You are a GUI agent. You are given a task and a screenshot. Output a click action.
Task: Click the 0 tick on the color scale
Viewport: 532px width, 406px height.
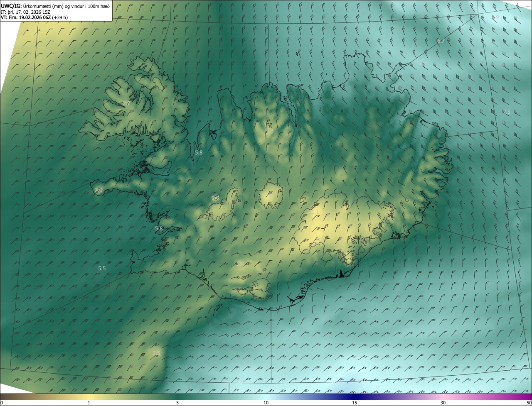pos(2,403)
